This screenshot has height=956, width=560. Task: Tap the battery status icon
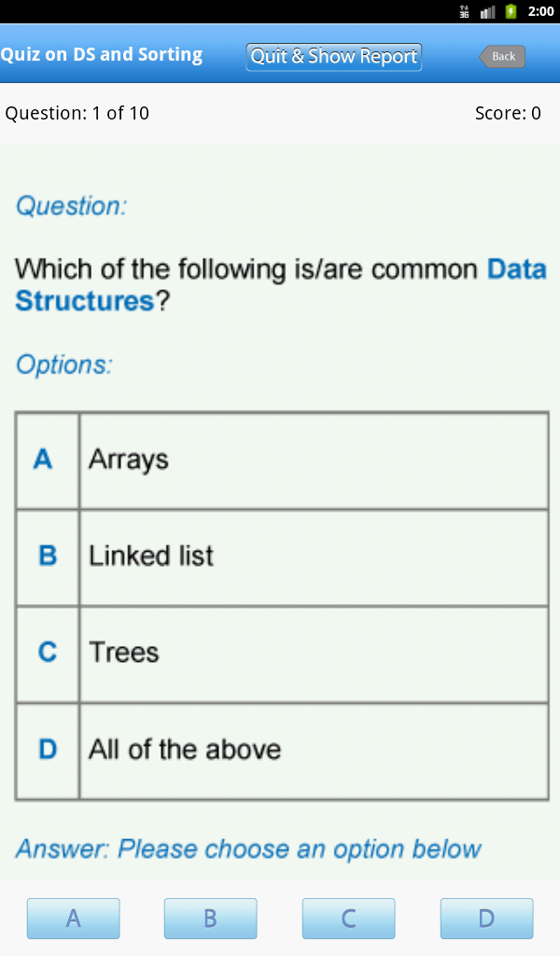click(511, 11)
